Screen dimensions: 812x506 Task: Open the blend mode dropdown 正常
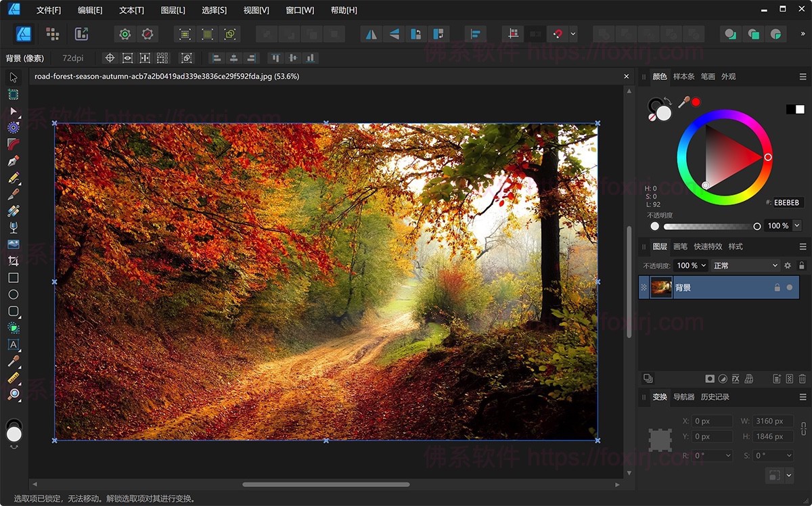(x=745, y=266)
